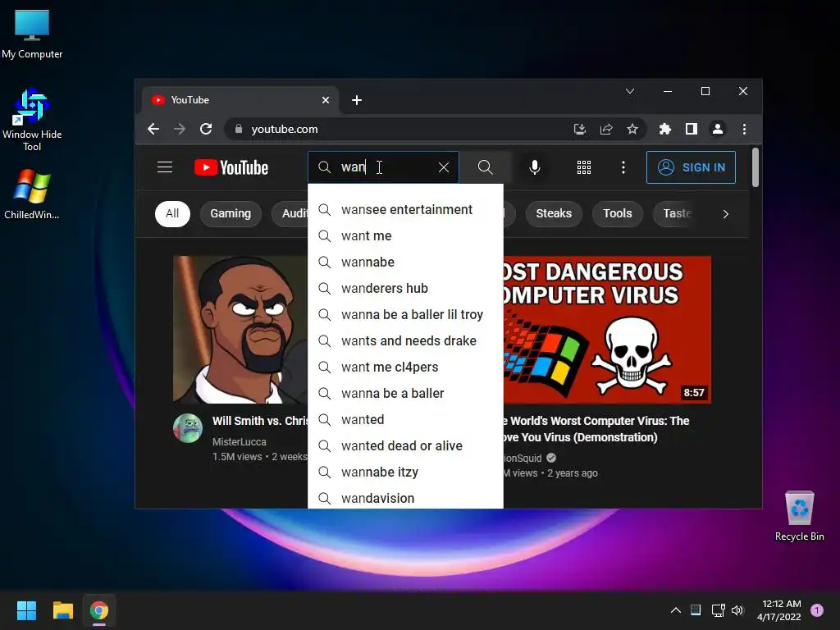840x630 pixels.
Task: Open the YouTube apps grid
Action: [584, 167]
